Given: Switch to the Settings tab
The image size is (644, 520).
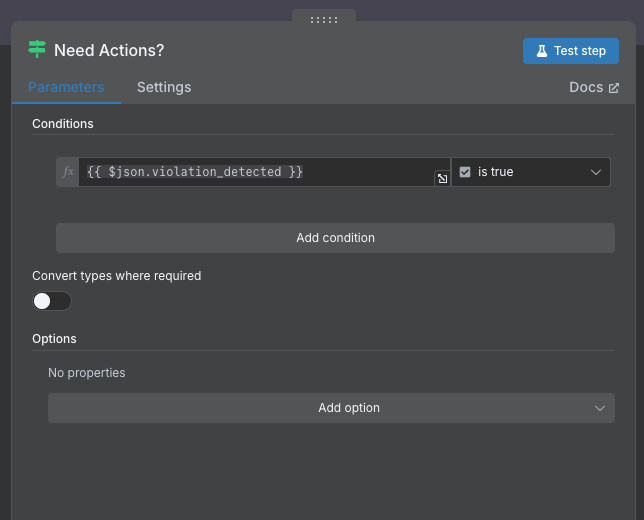Looking at the screenshot, I should pos(164,87).
